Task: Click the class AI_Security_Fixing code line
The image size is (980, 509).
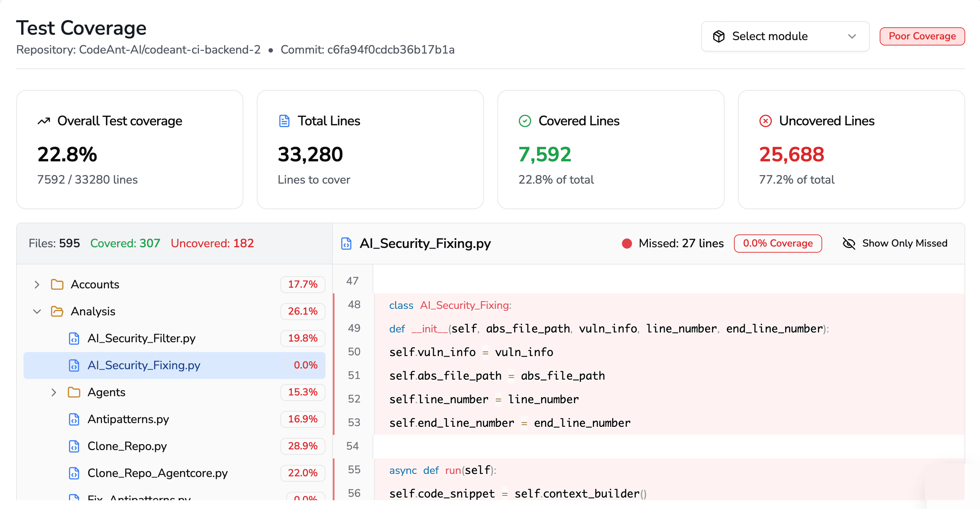Action: (450, 305)
